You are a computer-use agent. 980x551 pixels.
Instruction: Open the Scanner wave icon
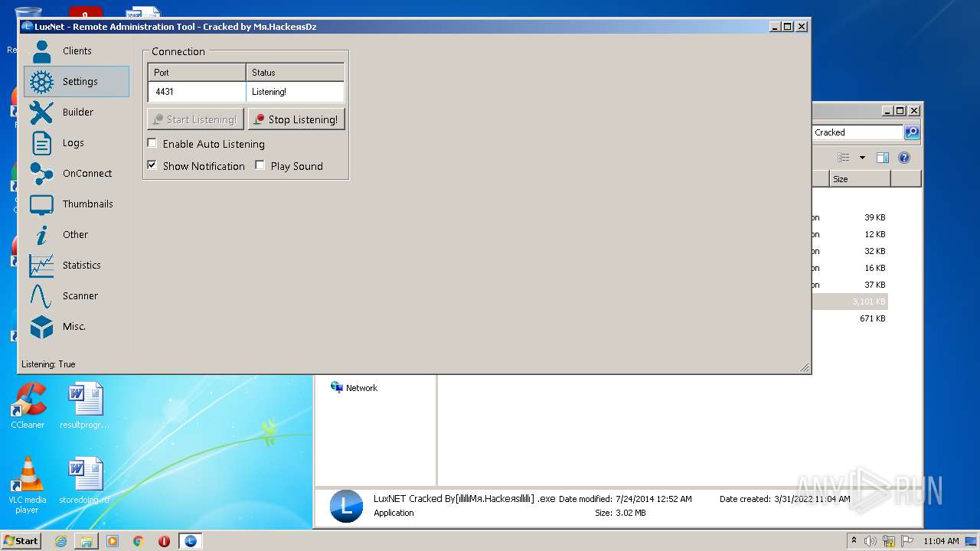(x=41, y=296)
